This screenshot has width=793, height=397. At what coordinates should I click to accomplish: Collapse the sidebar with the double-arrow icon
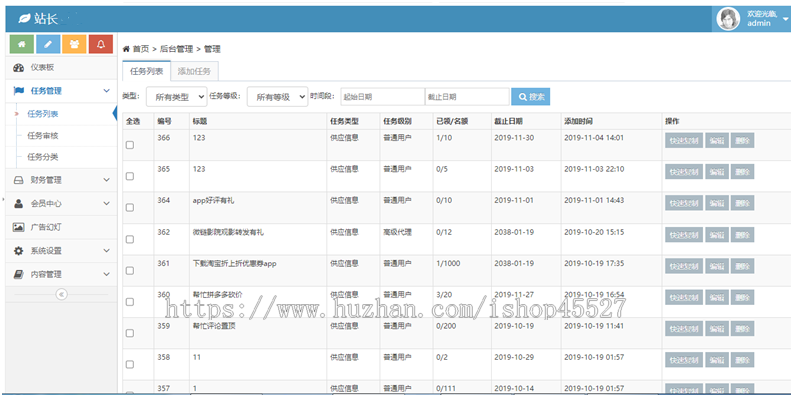[x=61, y=294]
